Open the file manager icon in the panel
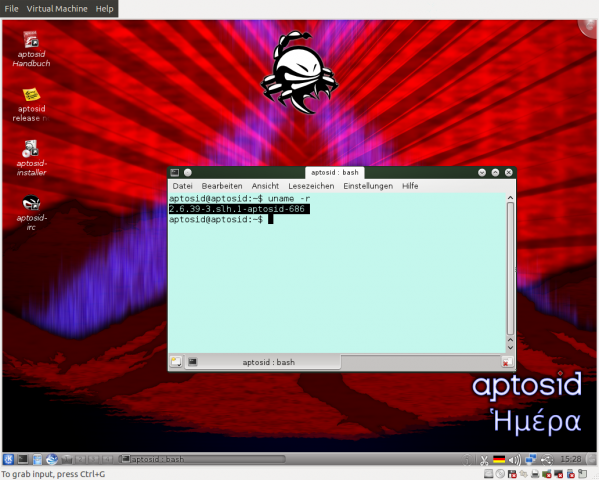 click(x=37, y=459)
